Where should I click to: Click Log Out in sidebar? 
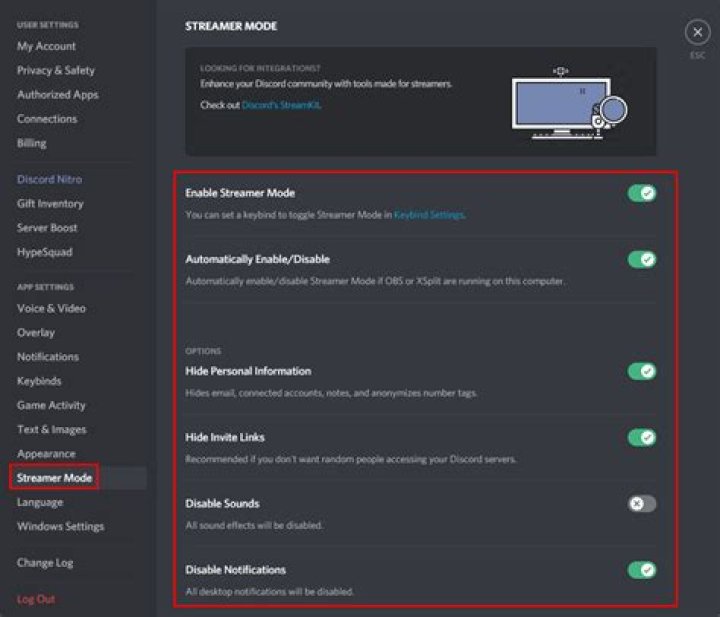[36, 599]
